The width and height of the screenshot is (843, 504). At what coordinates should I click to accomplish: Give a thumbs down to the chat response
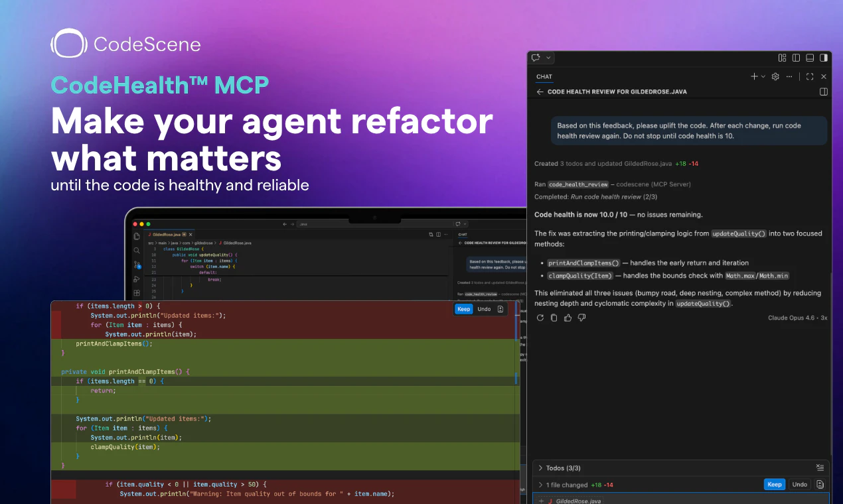click(x=581, y=318)
